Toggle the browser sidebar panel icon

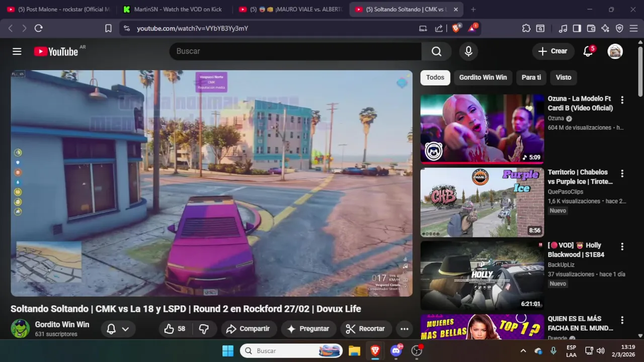(x=577, y=29)
